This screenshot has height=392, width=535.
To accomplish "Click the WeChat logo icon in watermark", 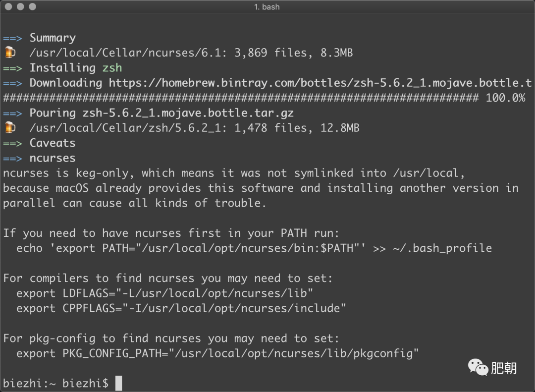I will [x=478, y=367].
